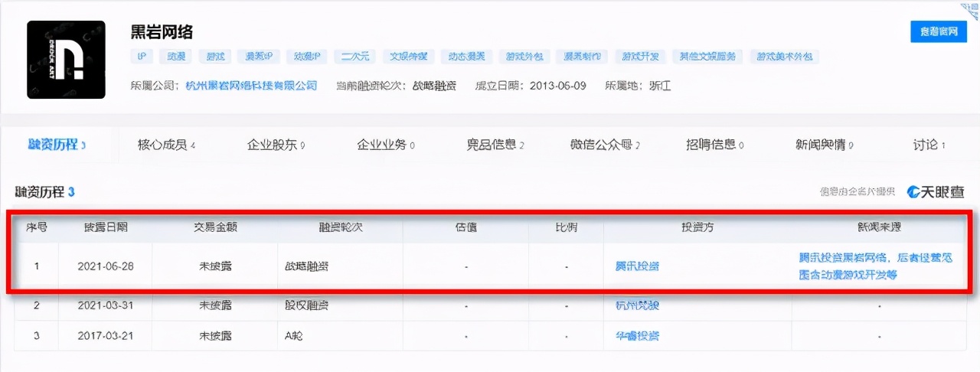Viewport: 980px width, 372px height.
Task: Switch to the 讨论 tab
Action: (929, 145)
